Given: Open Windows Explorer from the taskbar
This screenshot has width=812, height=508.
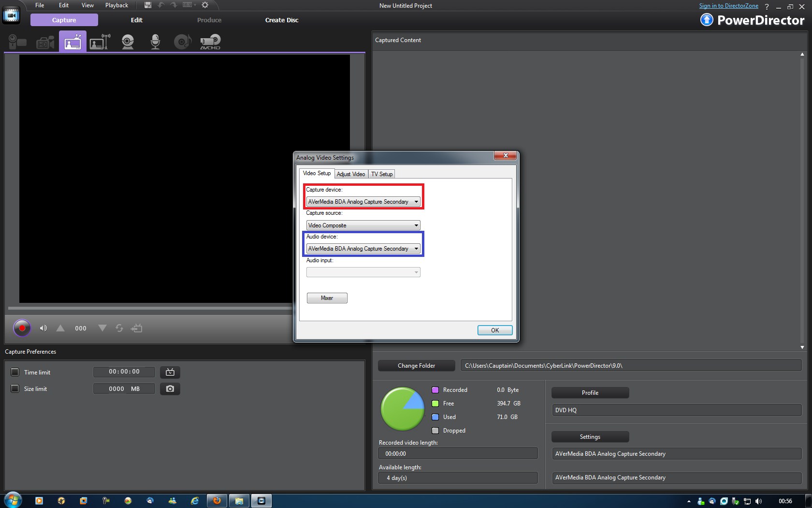Looking at the screenshot, I should (x=239, y=501).
